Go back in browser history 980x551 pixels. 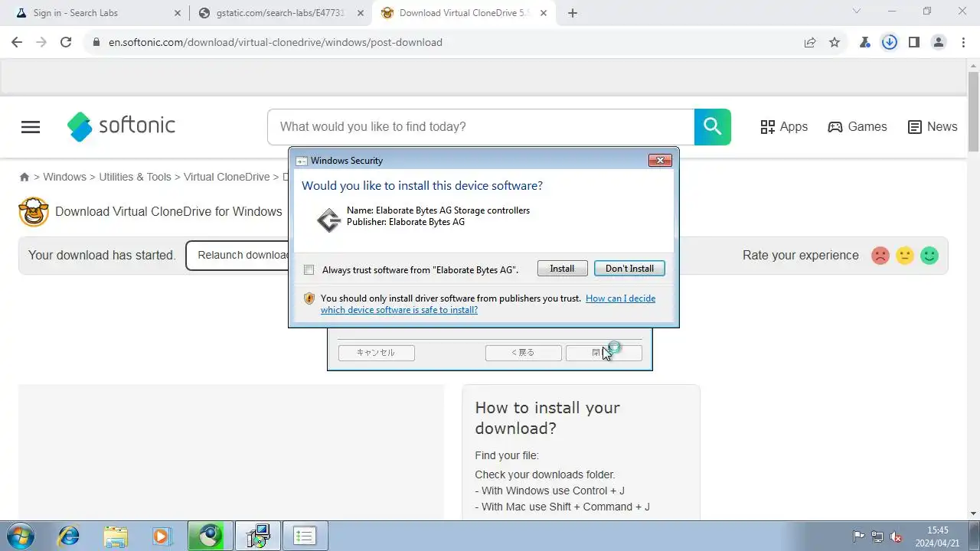(17, 42)
